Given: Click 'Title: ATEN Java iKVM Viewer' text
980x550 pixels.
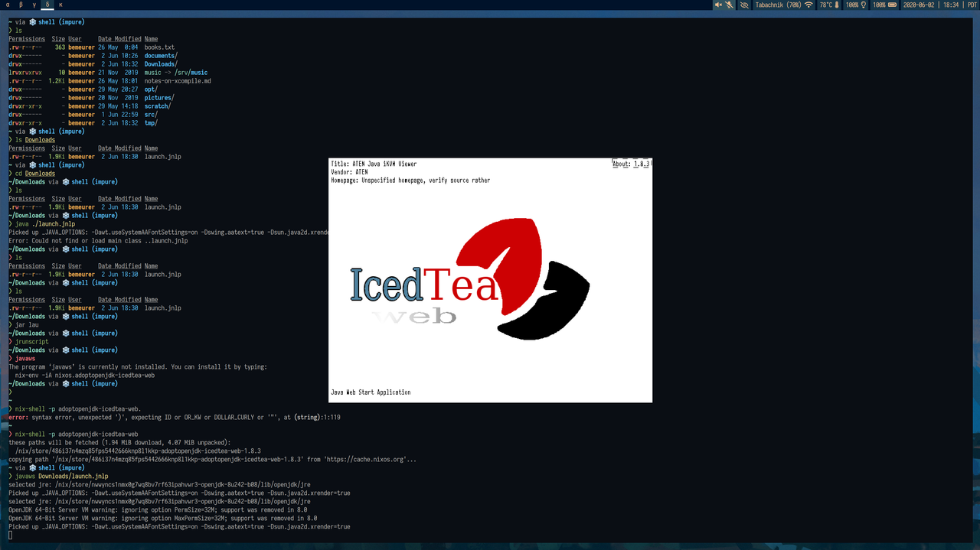Looking at the screenshot, I should click(374, 164).
